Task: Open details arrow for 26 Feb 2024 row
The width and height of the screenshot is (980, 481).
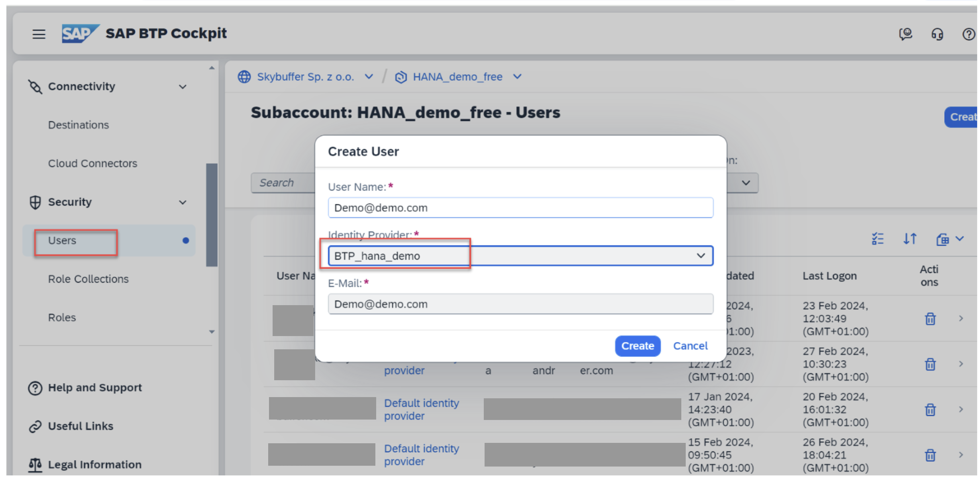Action: point(961,455)
